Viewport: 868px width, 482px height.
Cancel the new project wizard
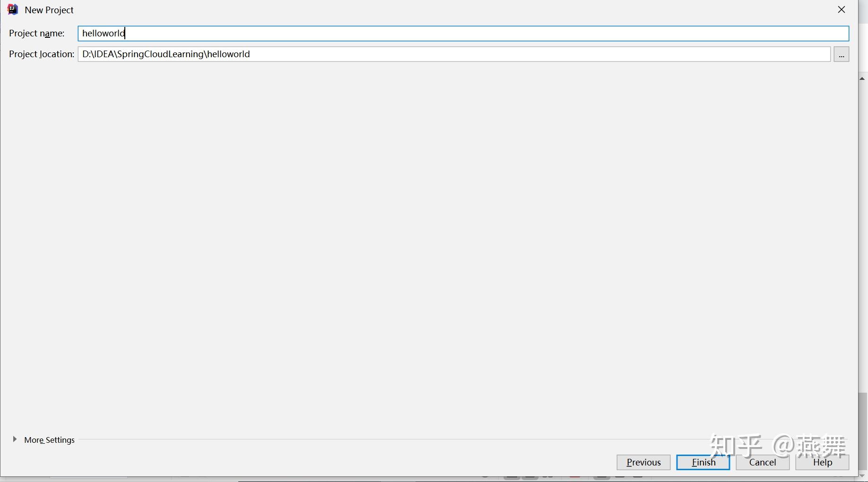tap(763, 462)
